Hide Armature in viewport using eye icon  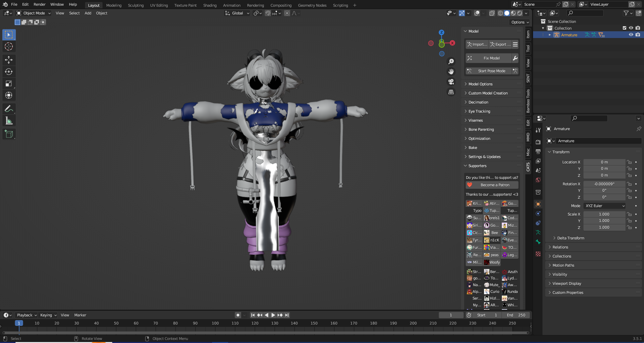(x=631, y=35)
